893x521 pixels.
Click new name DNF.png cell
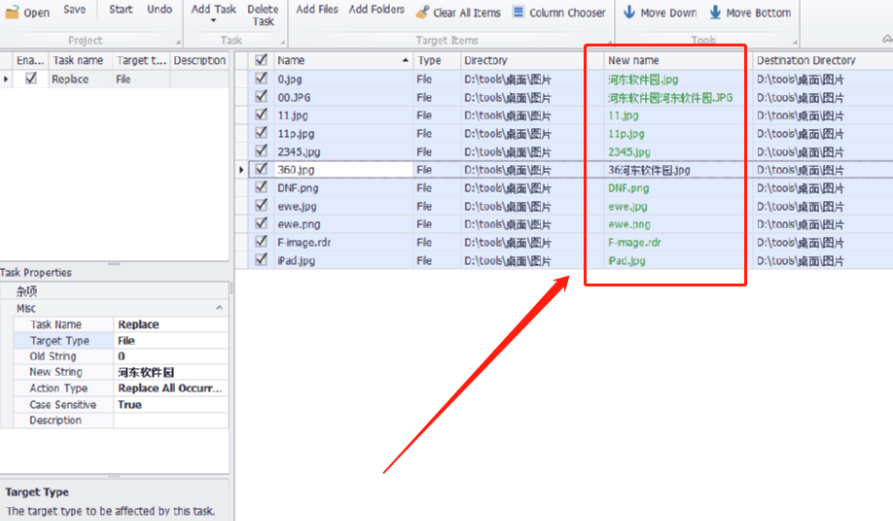pos(678,188)
